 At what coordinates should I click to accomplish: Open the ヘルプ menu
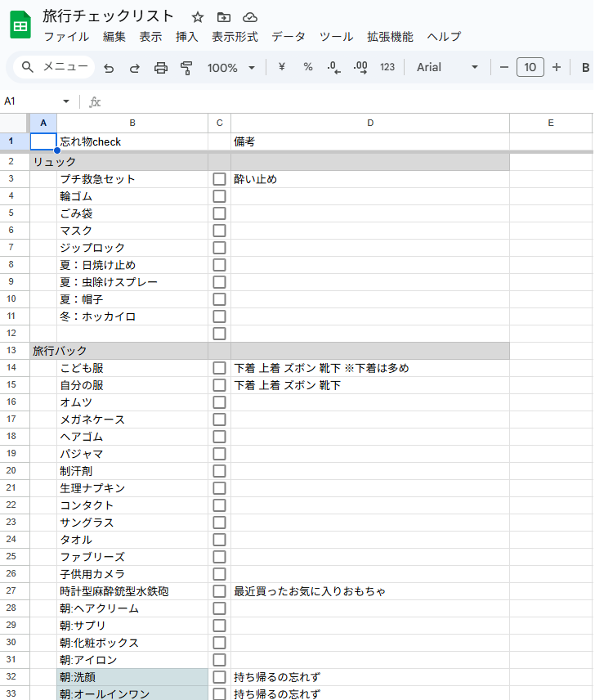click(444, 37)
